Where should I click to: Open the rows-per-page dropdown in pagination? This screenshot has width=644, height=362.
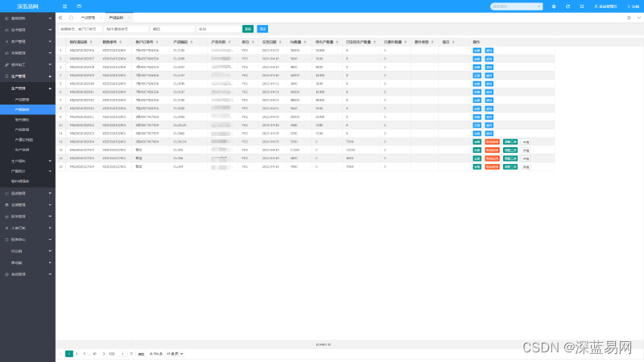click(175, 354)
